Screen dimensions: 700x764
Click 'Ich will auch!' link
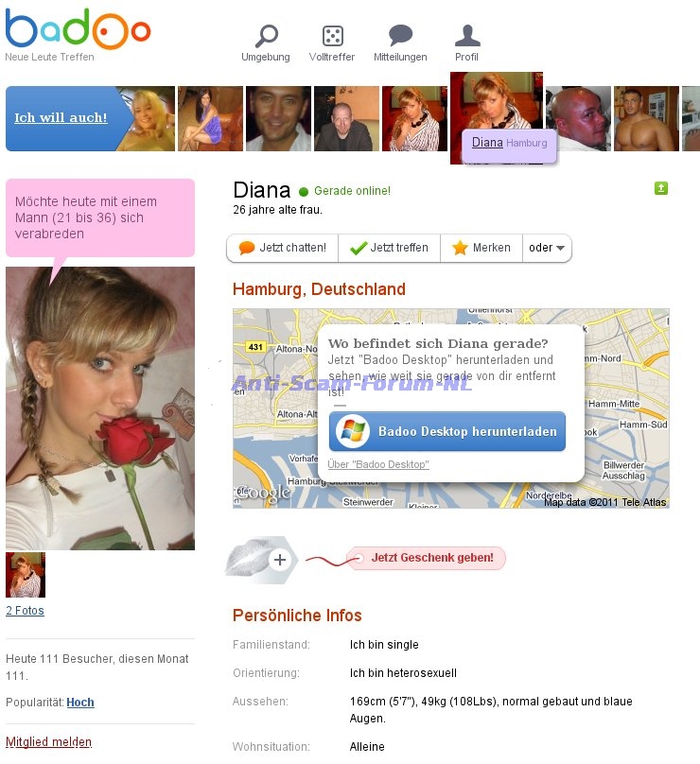[61, 118]
